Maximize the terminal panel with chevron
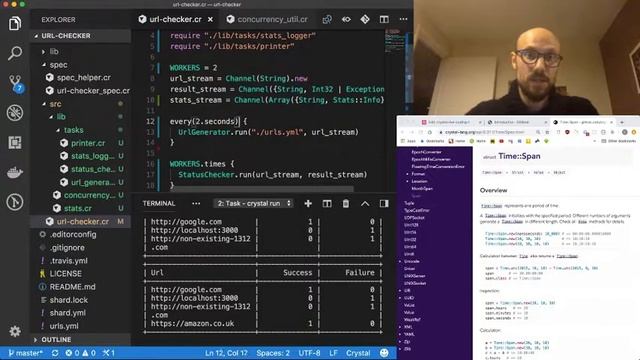This screenshot has height=360, width=640. [x=365, y=203]
